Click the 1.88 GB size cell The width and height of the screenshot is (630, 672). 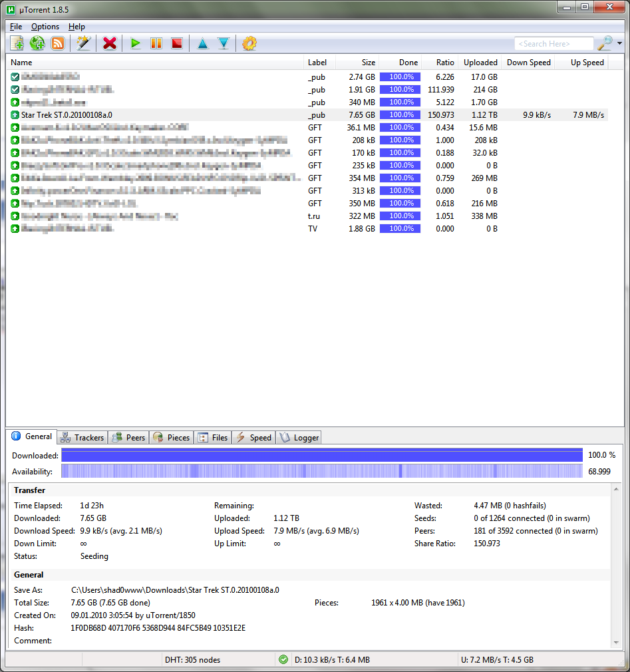coord(362,229)
